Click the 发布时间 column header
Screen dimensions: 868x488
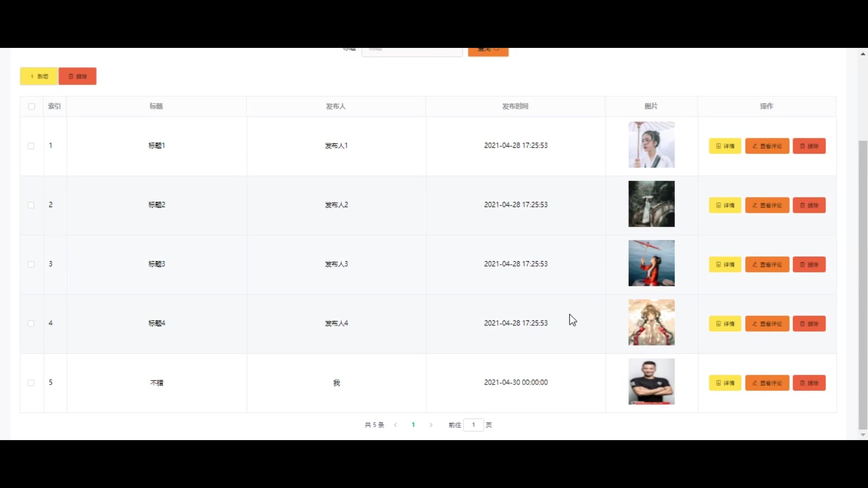click(515, 106)
